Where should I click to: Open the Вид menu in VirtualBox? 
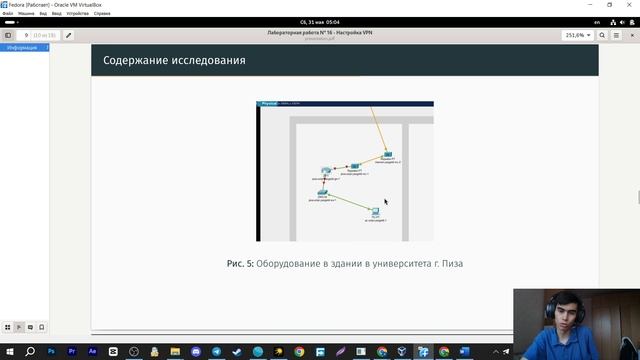tap(43, 13)
